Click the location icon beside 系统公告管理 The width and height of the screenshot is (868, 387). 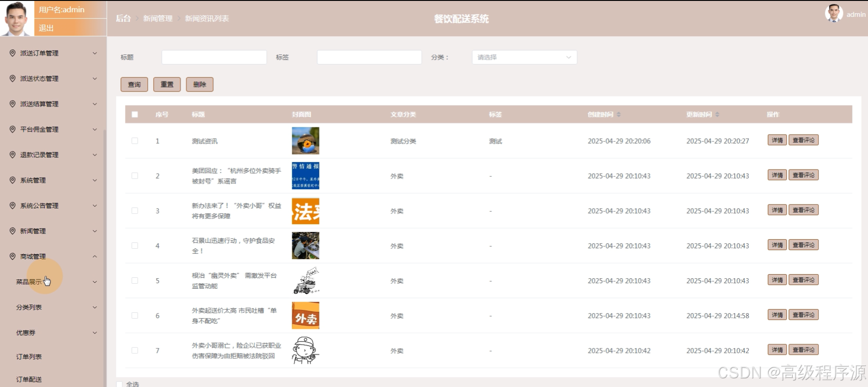(13, 205)
